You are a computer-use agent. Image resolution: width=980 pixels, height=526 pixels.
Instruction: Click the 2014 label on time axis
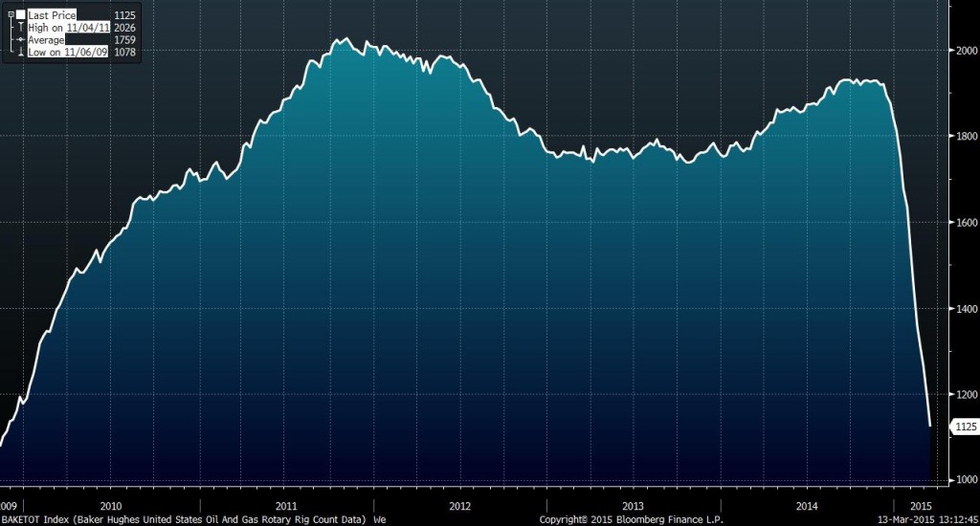point(807,505)
